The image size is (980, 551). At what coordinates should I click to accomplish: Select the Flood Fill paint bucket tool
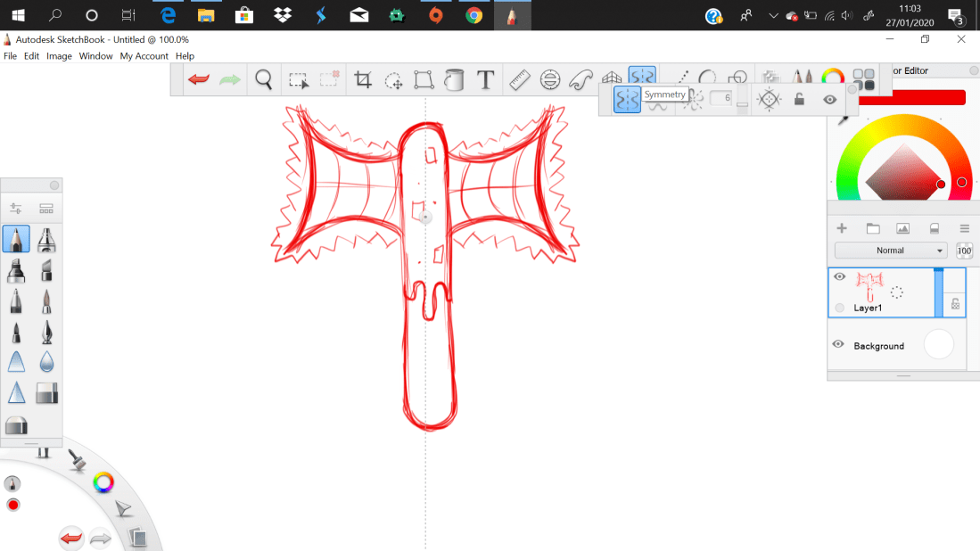454,79
